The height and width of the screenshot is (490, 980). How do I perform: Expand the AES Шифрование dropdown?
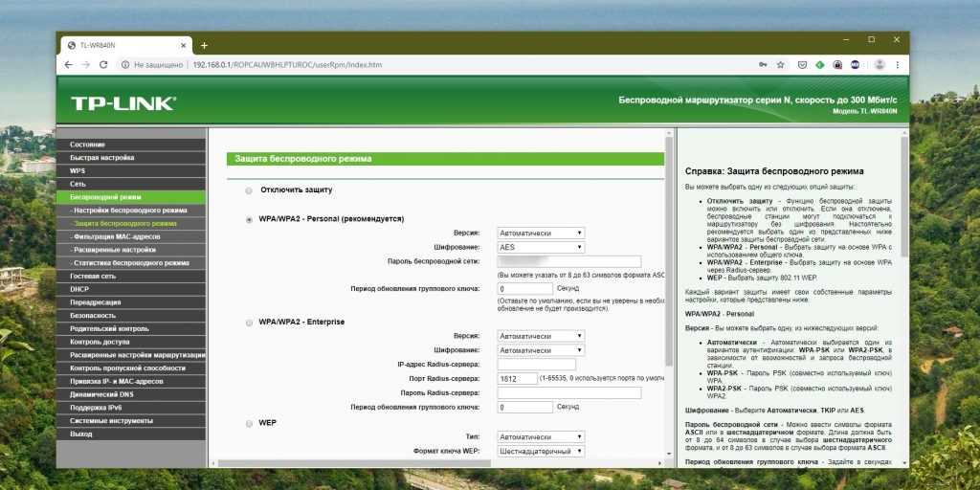541,247
